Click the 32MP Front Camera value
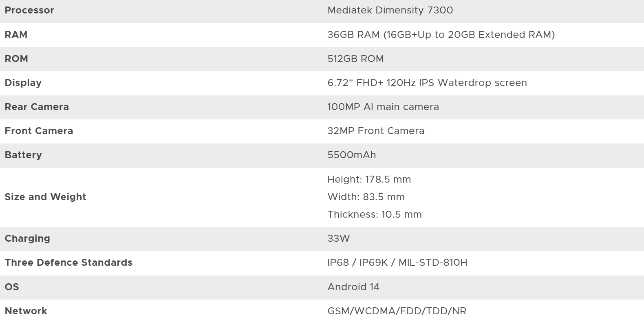The width and height of the screenshot is (644, 322). [x=376, y=131]
